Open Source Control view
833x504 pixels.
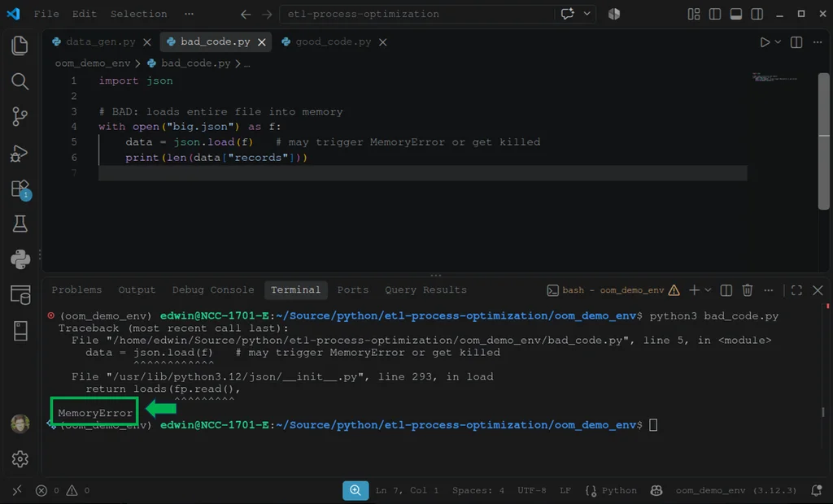pos(20,117)
